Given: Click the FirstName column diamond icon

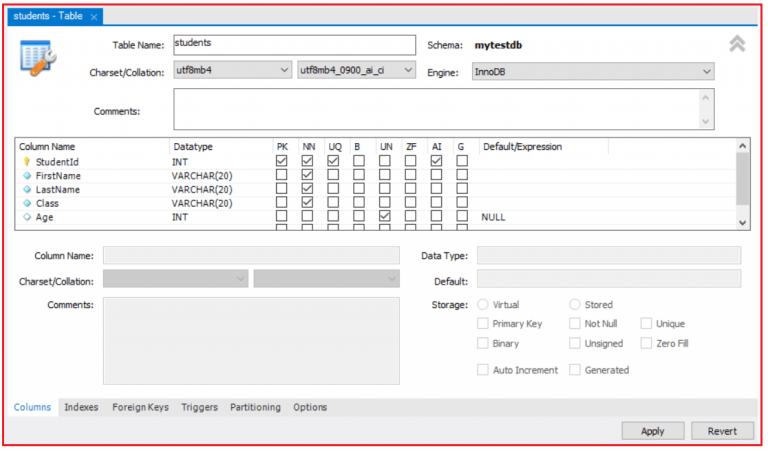Looking at the screenshot, I should (27, 175).
